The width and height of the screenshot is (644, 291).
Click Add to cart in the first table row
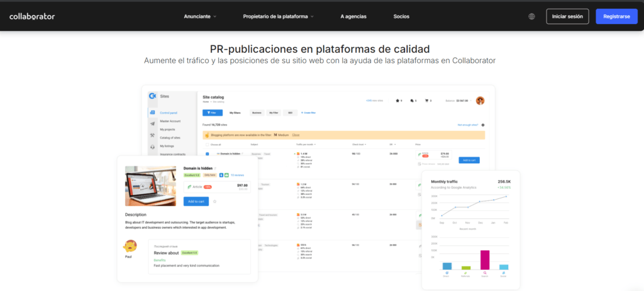(x=469, y=160)
